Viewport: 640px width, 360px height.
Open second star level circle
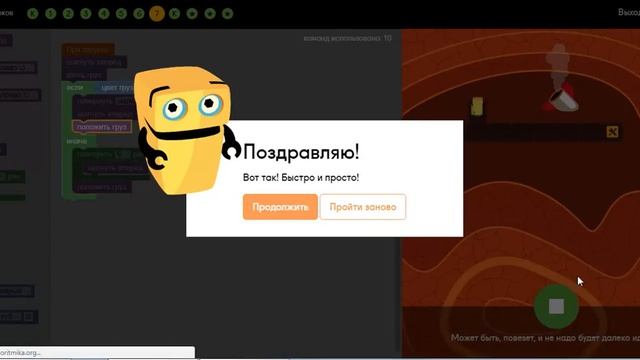coord(210,13)
